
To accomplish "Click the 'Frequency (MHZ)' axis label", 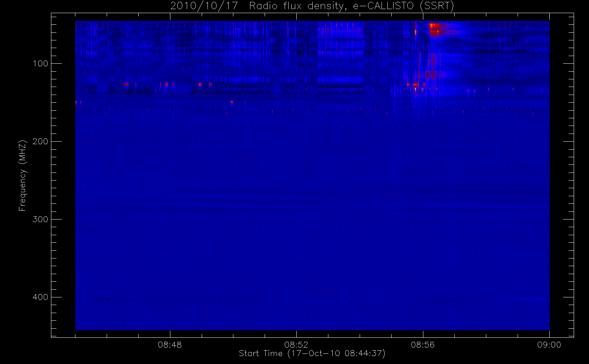I will 23,175.
